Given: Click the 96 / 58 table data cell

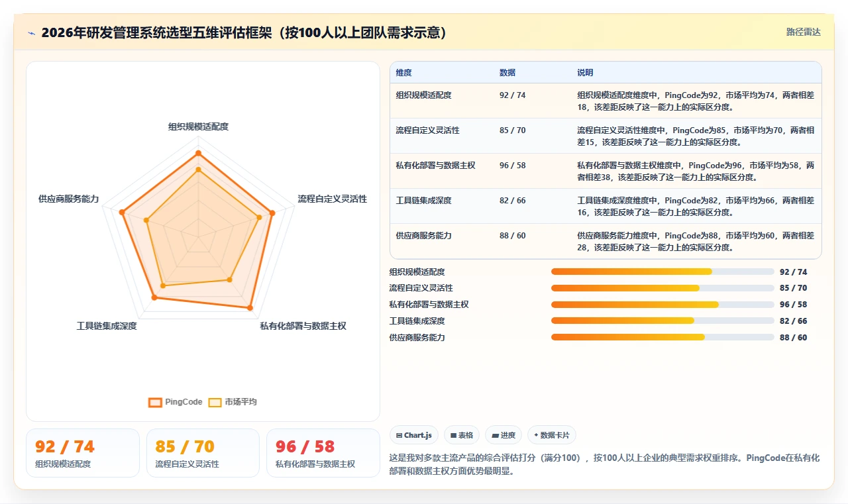Looking at the screenshot, I should tap(513, 166).
